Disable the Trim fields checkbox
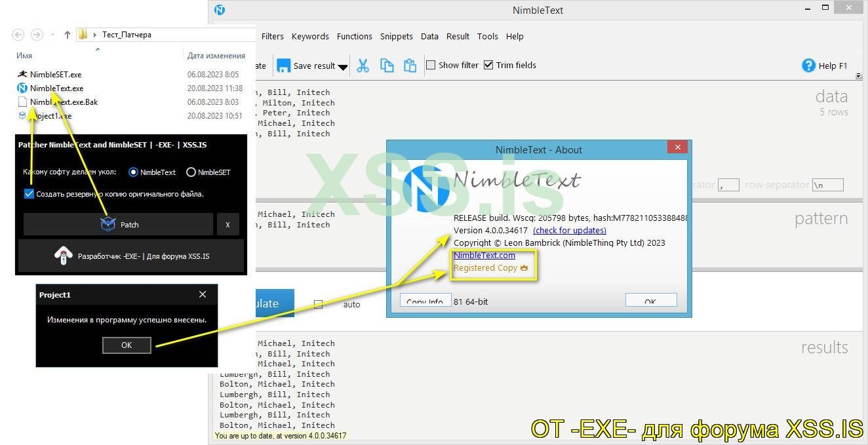Screen dimensions: 868x445 click(x=488, y=65)
